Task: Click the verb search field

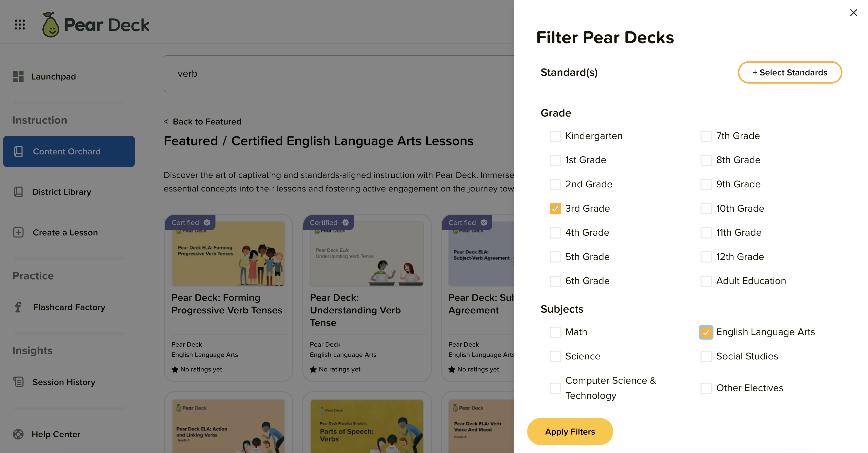Action: (x=337, y=73)
